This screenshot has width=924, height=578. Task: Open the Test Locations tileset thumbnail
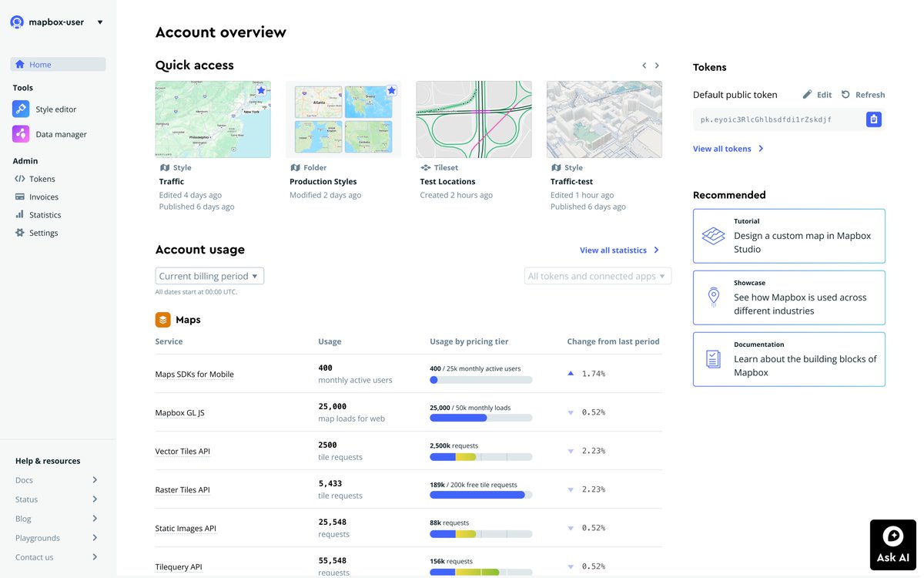474,119
